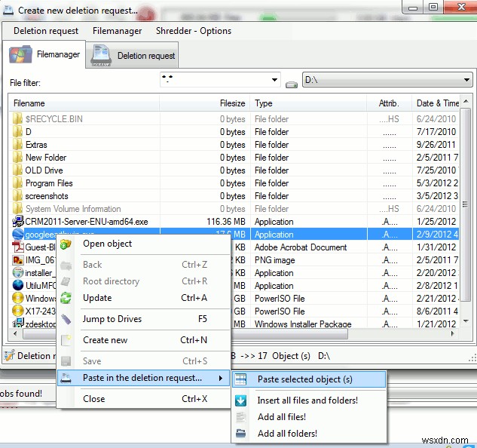Image resolution: width=477 pixels, height=448 pixels.
Task: Click the PNG image type cell
Action: pyautogui.click(x=275, y=259)
